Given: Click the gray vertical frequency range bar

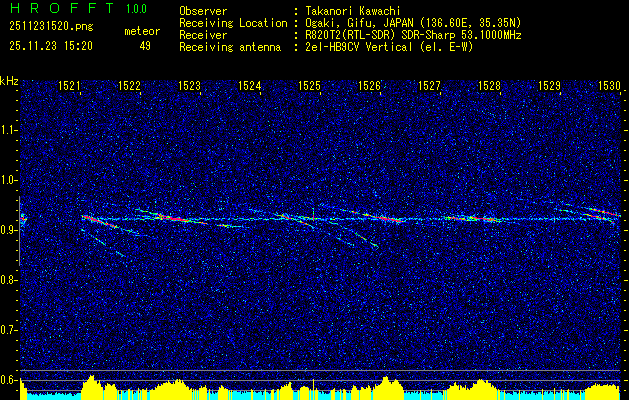Looking at the screenshot, I should pos(19,231).
